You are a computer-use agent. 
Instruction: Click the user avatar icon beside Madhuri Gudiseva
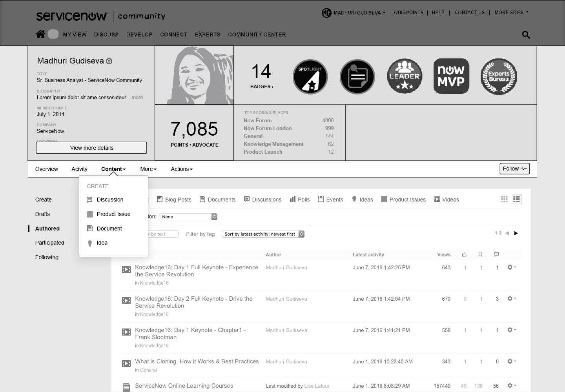click(327, 13)
